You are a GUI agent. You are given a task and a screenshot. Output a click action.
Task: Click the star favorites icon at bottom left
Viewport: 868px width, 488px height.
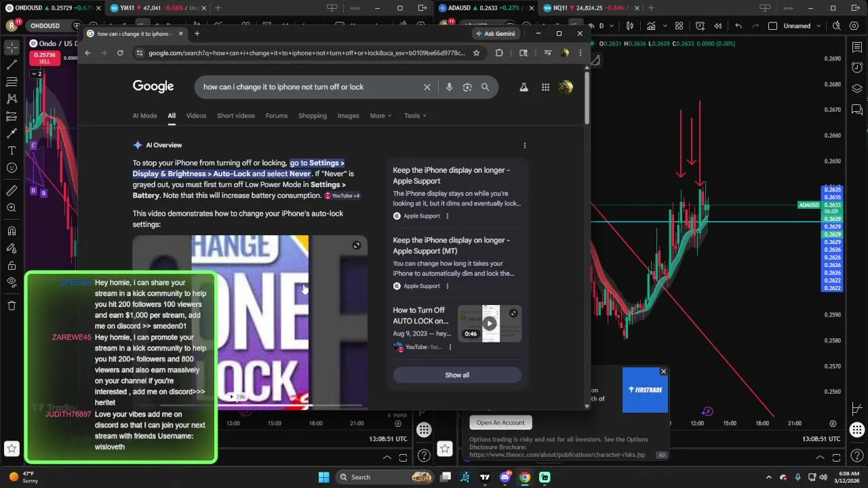click(x=12, y=449)
